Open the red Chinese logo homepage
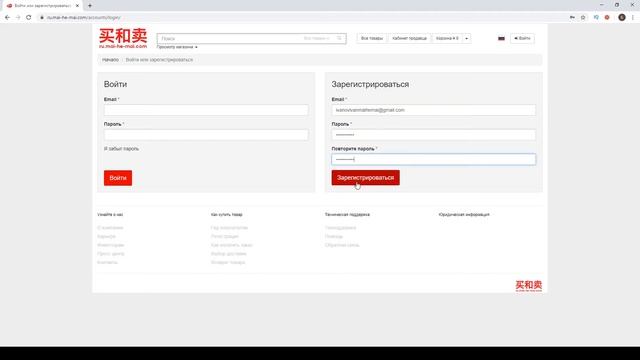640x360 pixels. coord(123,38)
